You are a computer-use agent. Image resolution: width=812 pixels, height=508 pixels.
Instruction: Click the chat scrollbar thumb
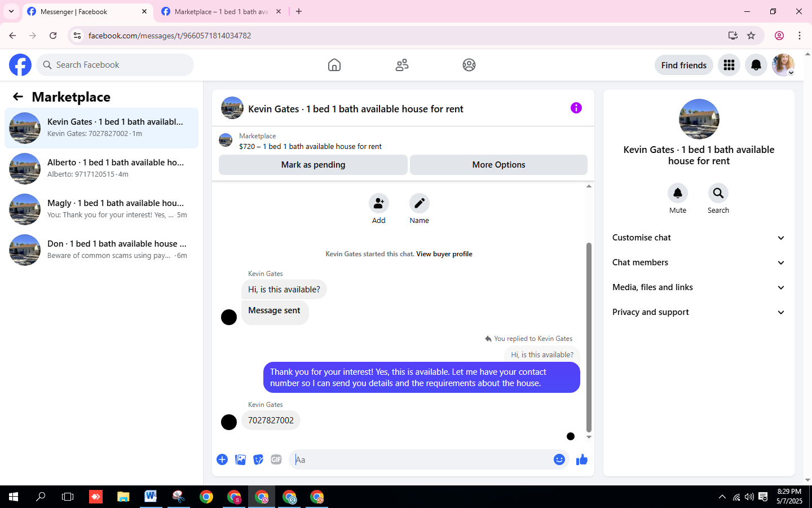coord(589,337)
